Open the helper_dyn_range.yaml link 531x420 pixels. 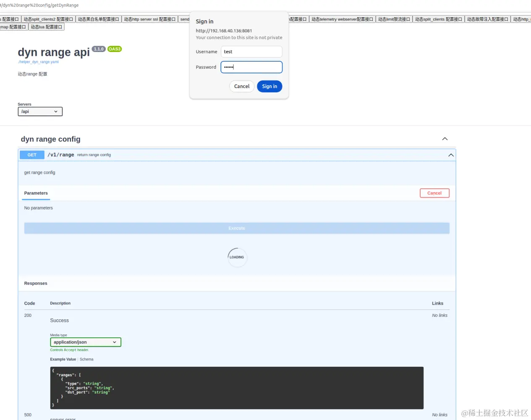[x=38, y=62]
